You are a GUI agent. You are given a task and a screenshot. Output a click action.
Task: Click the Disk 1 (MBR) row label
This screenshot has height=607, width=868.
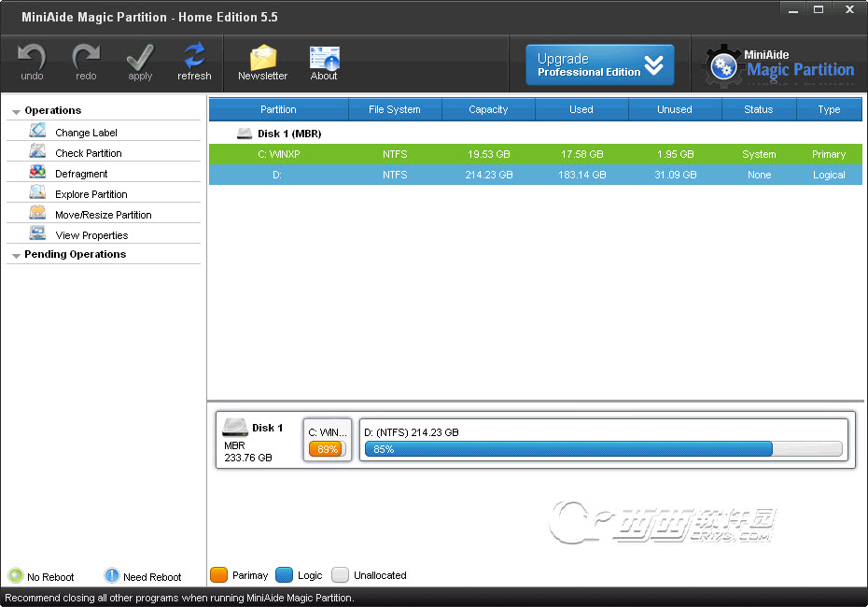(x=289, y=134)
